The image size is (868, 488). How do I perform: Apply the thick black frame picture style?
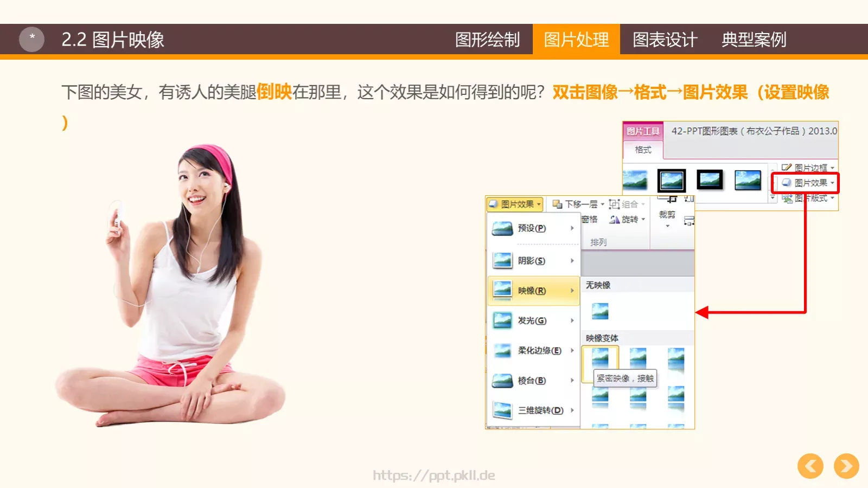point(710,180)
